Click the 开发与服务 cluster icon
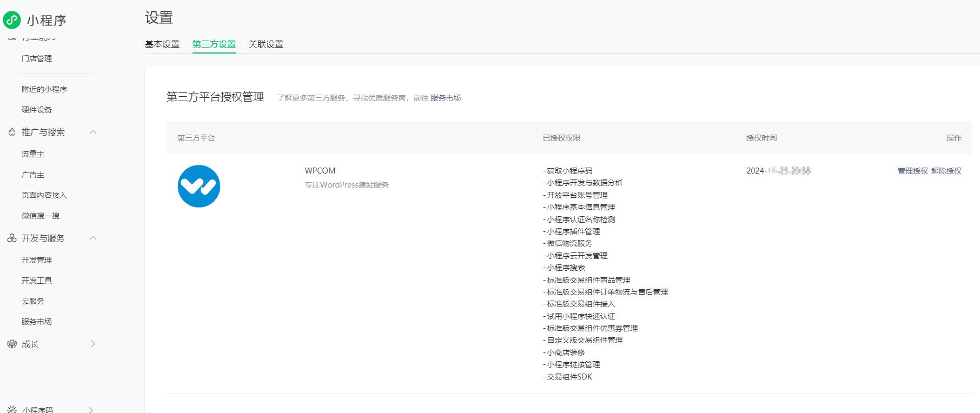 [12, 238]
